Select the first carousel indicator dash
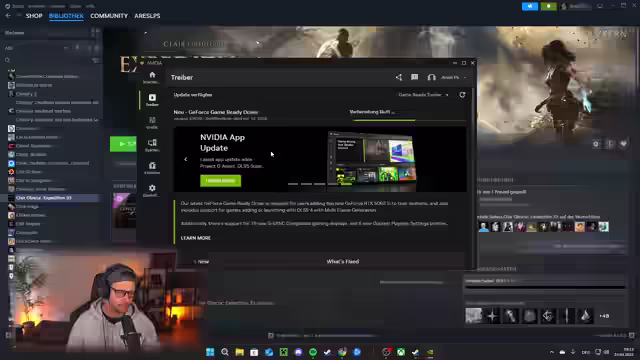640x360 pixels. tap(293, 184)
